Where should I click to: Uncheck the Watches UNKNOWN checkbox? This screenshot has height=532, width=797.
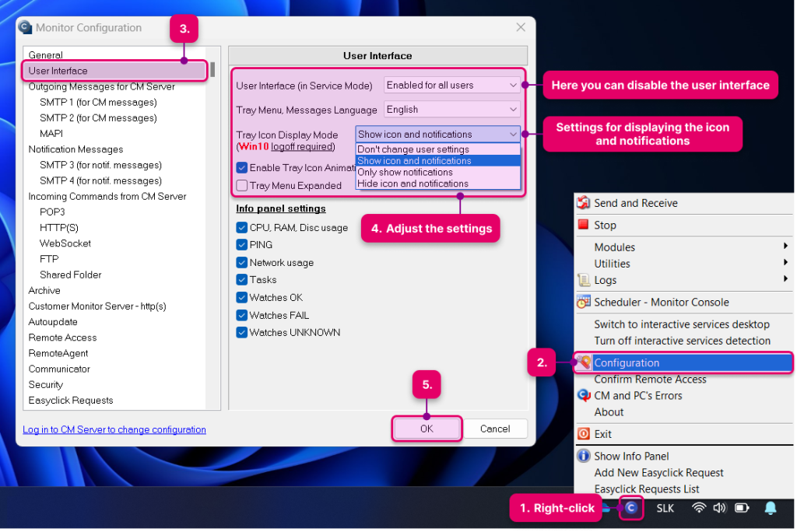click(243, 334)
